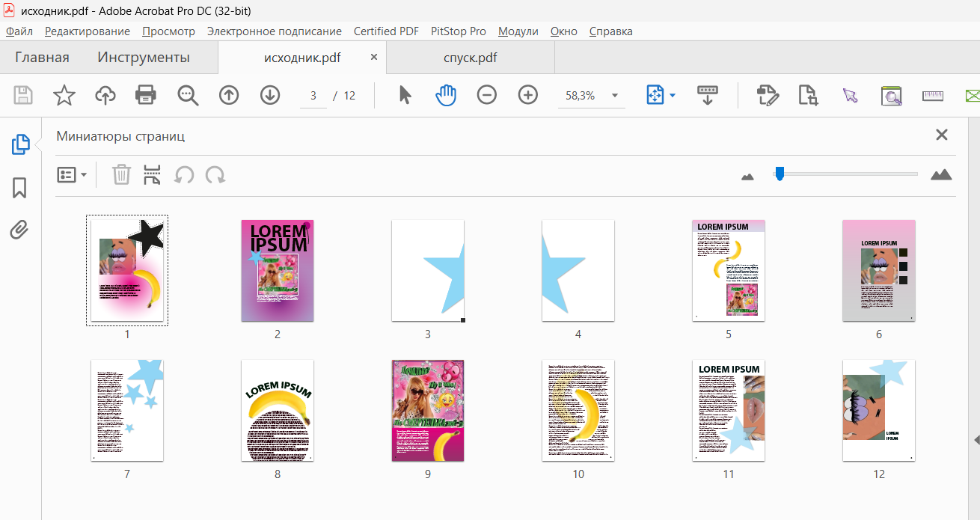Select the page 7 thumbnail with stars
Viewport: 980px width, 520px height.
127,410
